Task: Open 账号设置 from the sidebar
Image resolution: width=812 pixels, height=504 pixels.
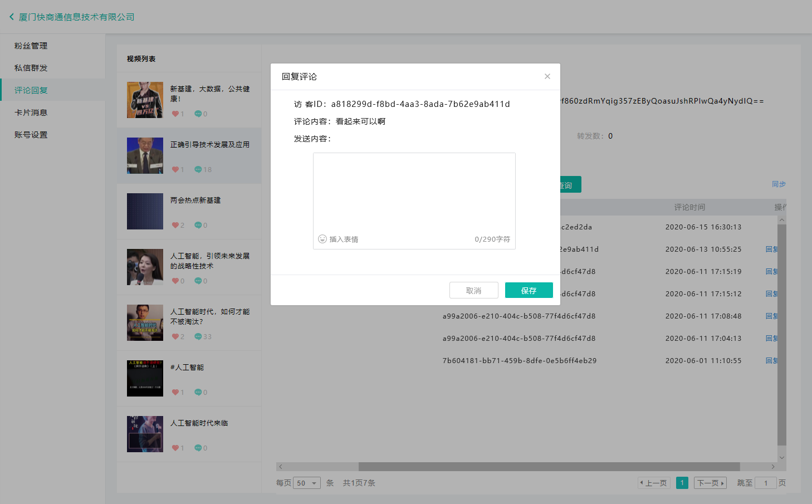Action: pos(31,135)
